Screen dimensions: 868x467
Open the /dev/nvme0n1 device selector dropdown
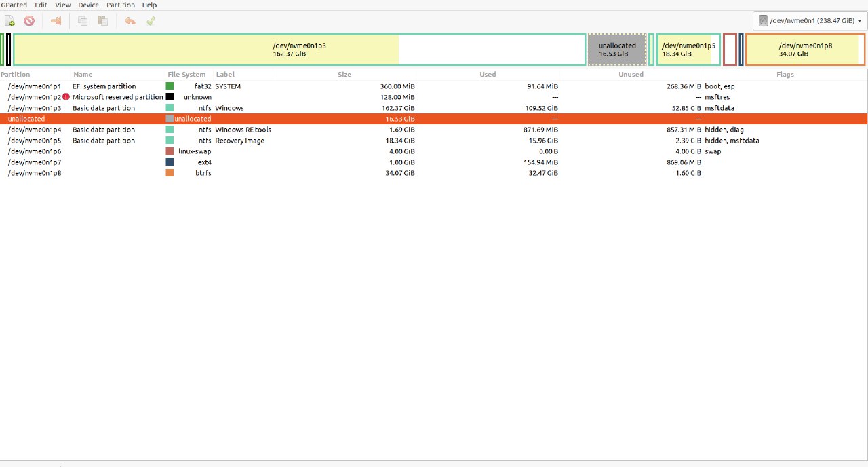pos(810,21)
